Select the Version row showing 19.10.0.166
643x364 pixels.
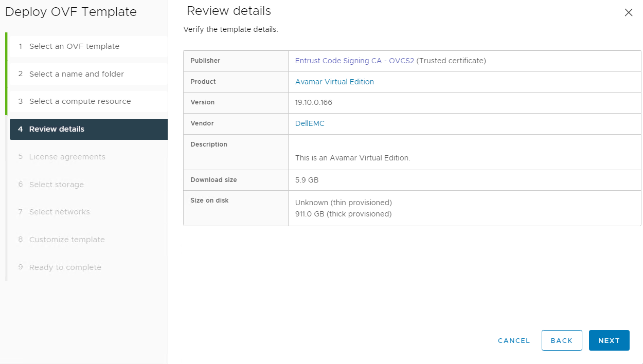(x=315, y=102)
